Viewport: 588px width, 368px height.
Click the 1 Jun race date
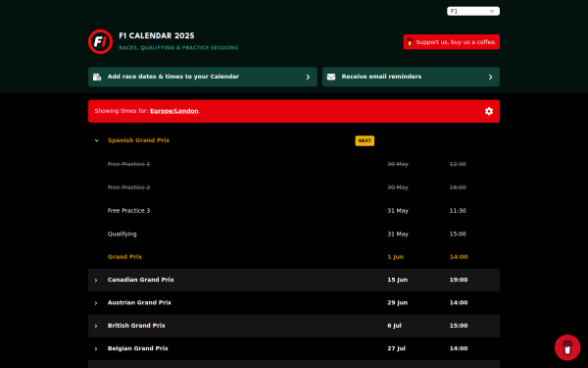click(x=395, y=257)
